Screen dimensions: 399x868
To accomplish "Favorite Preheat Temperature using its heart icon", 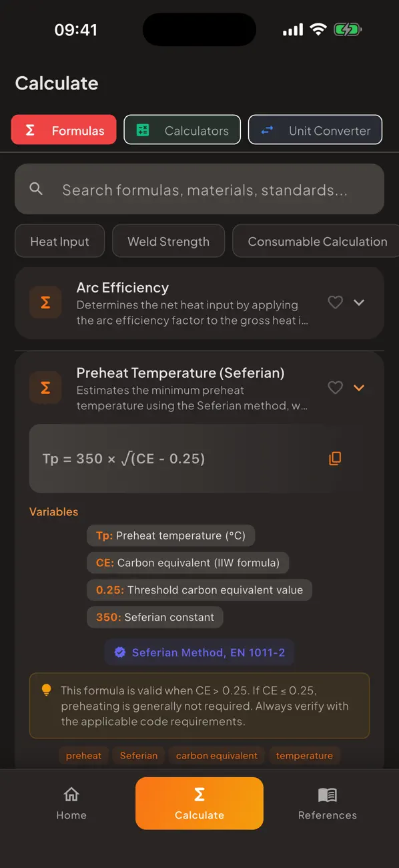I will [x=335, y=387].
